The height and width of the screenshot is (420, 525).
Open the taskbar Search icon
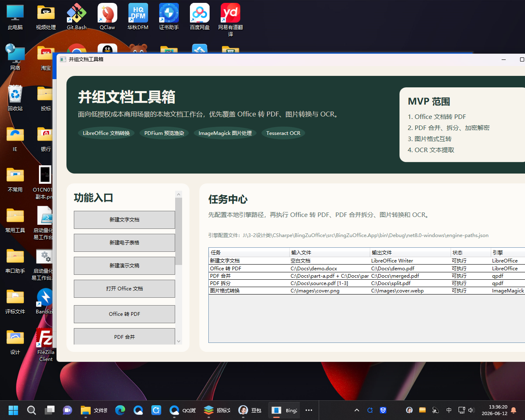tap(32, 410)
